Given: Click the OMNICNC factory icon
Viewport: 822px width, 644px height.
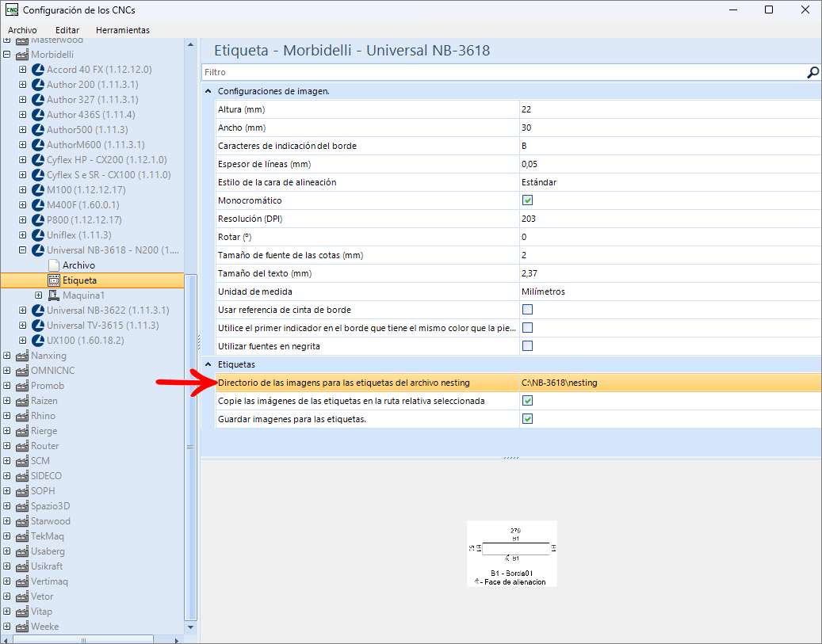Looking at the screenshot, I should tap(22, 371).
